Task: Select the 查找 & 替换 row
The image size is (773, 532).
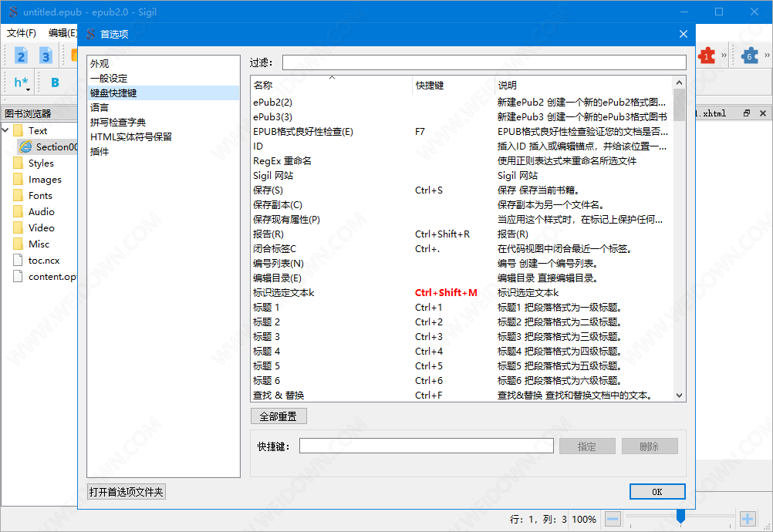Action: [461, 396]
